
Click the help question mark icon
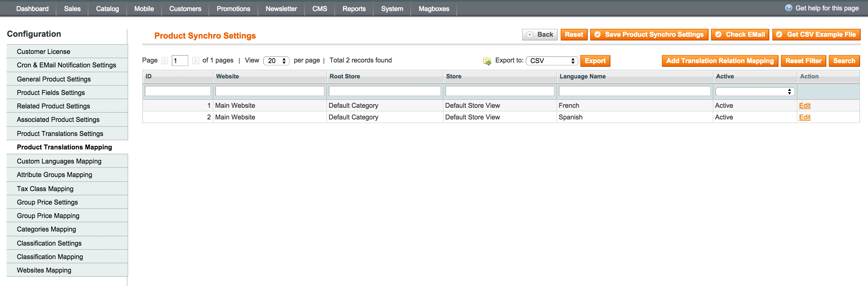point(789,8)
